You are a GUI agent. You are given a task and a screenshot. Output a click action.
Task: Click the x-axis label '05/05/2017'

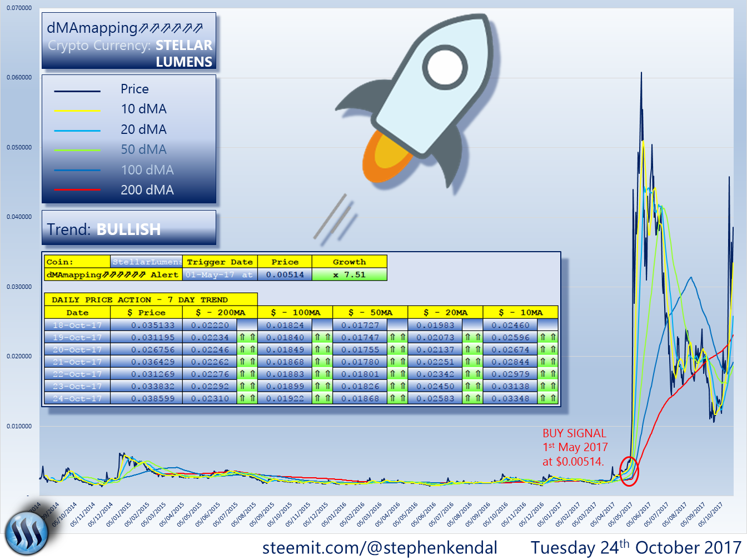(621, 514)
